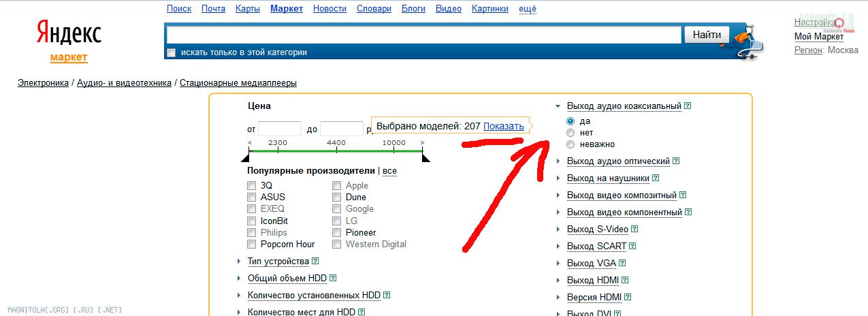Open Словари in top navigation
The image size is (868, 316).
[374, 9]
